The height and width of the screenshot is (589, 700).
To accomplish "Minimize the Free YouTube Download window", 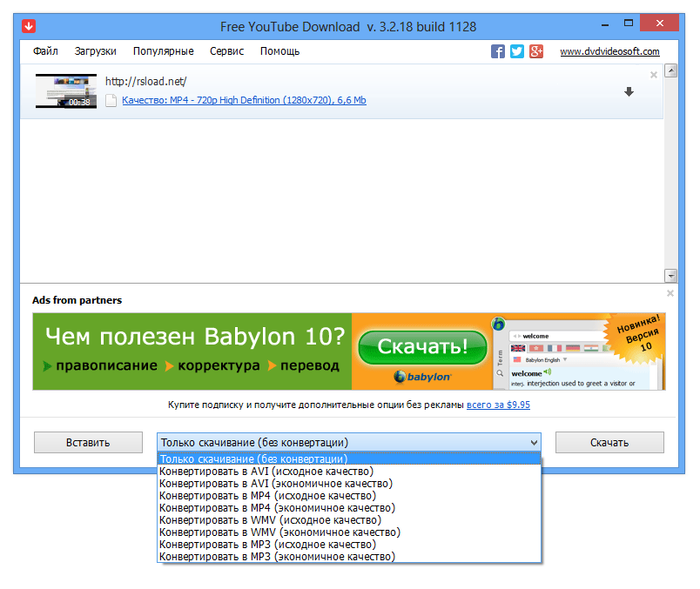I will pos(605,25).
